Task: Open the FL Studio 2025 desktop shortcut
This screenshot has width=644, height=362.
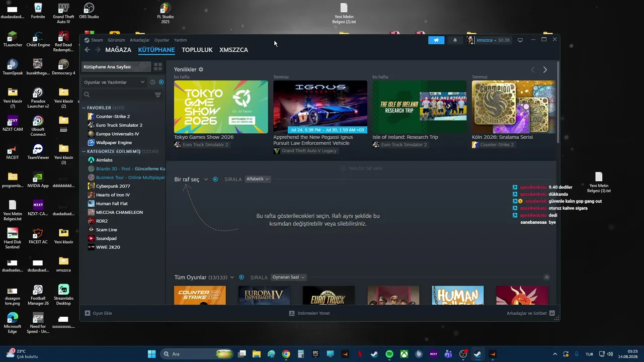Action: pyautogui.click(x=166, y=13)
